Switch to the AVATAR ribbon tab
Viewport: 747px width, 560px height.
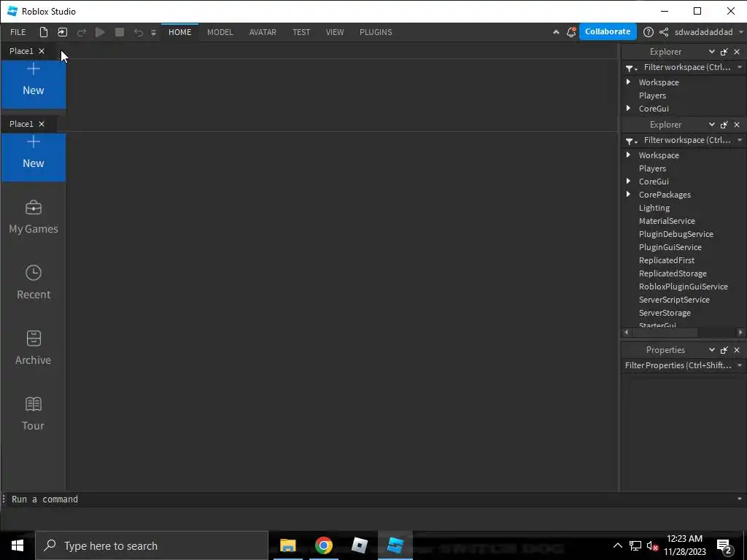pos(263,32)
